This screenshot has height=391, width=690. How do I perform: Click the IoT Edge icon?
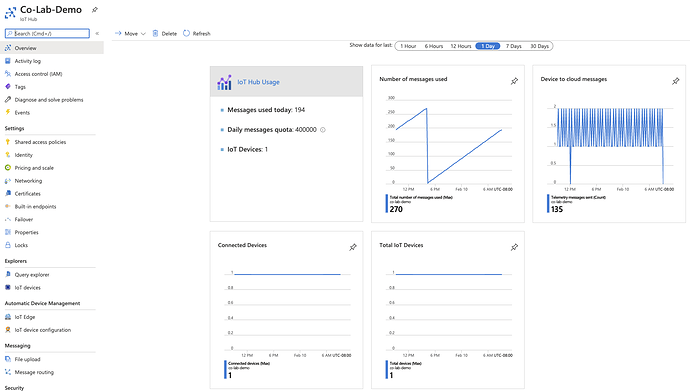[x=7, y=317]
